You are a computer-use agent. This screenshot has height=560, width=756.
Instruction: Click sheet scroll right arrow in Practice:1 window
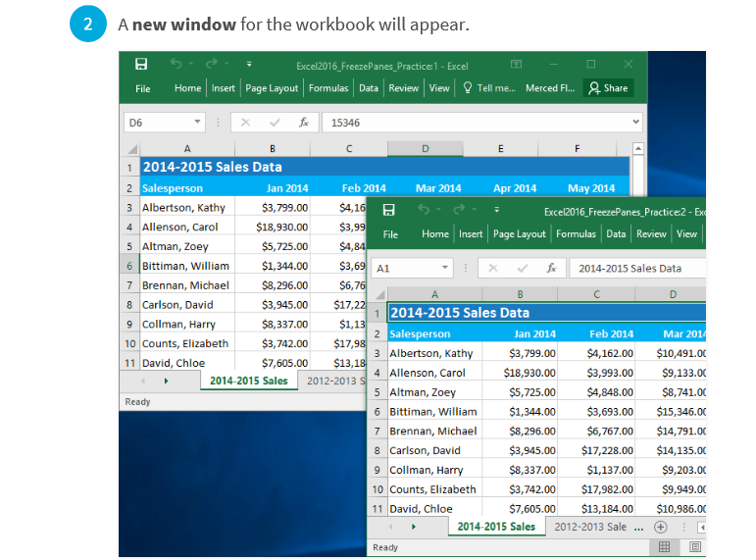(x=166, y=382)
